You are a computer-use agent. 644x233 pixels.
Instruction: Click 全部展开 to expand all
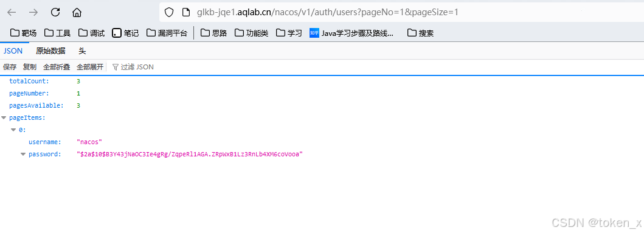(90, 67)
